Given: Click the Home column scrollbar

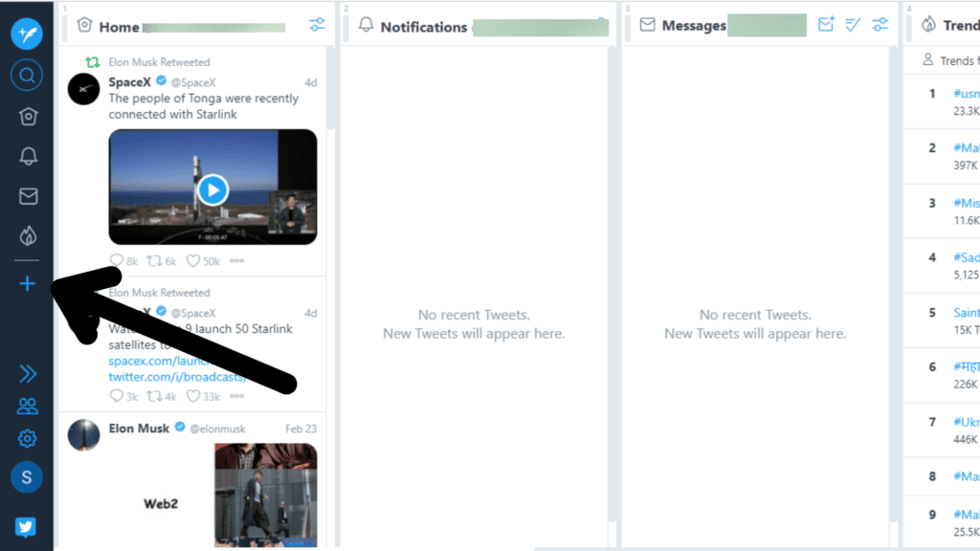Looking at the screenshot, I should [x=330, y=87].
